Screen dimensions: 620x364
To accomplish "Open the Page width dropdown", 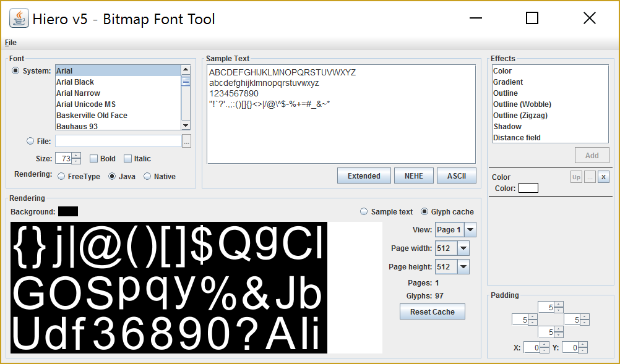I will click(452, 248).
